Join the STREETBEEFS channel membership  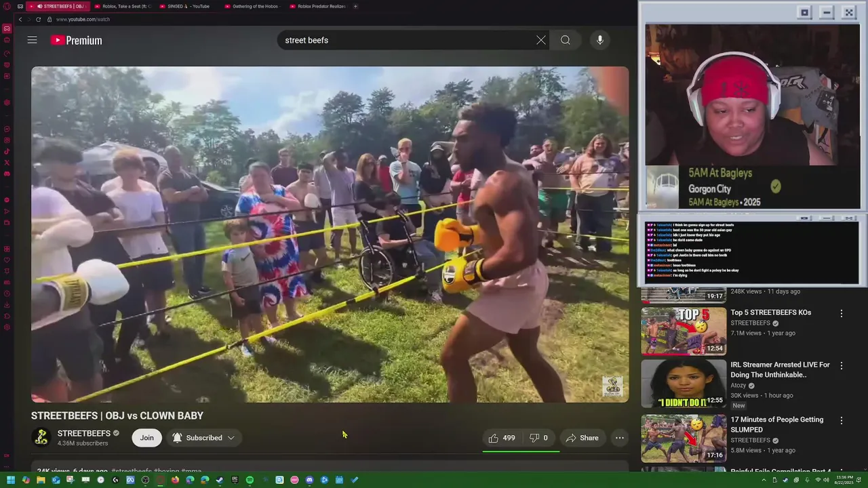tap(147, 438)
